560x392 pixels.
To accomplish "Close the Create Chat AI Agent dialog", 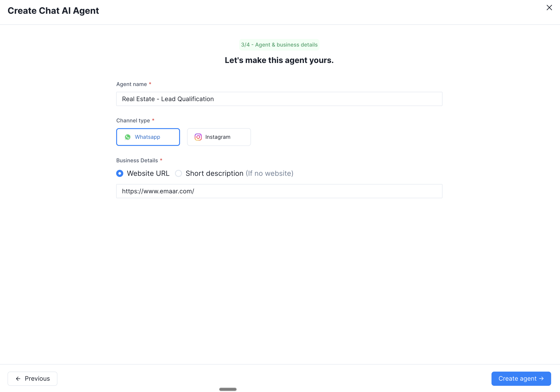I will [549, 8].
